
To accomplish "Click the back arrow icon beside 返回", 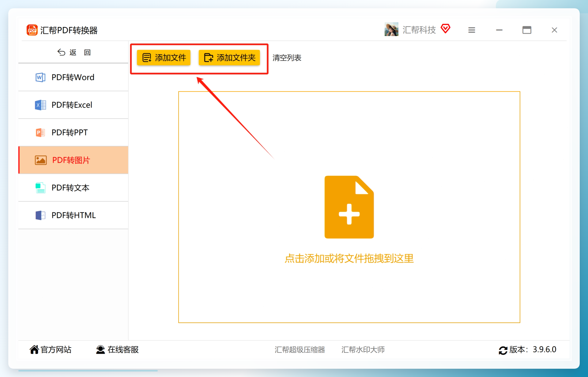I will (61, 52).
